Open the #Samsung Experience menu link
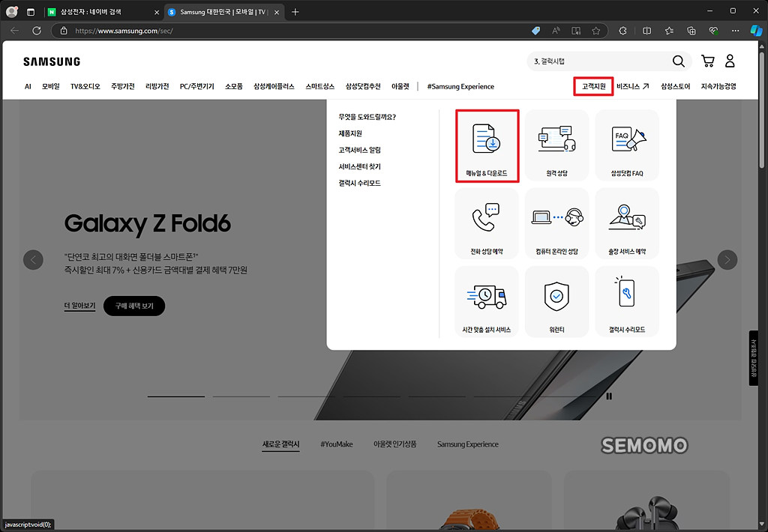 pos(460,86)
